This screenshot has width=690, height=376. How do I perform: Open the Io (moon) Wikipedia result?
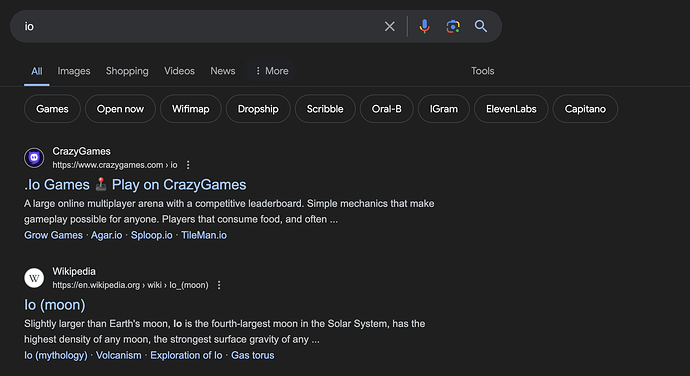(55, 305)
